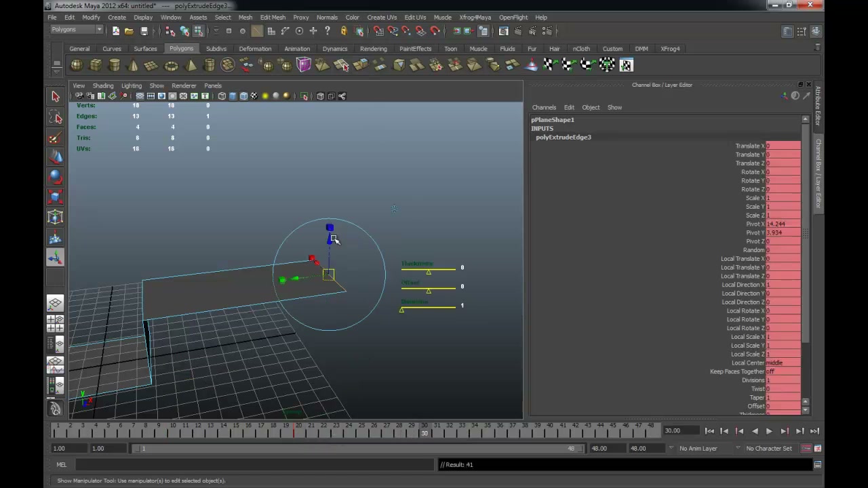The height and width of the screenshot is (488, 868).
Task: Create a polygon cone from shelf
Action: click(x=134, y=65)
